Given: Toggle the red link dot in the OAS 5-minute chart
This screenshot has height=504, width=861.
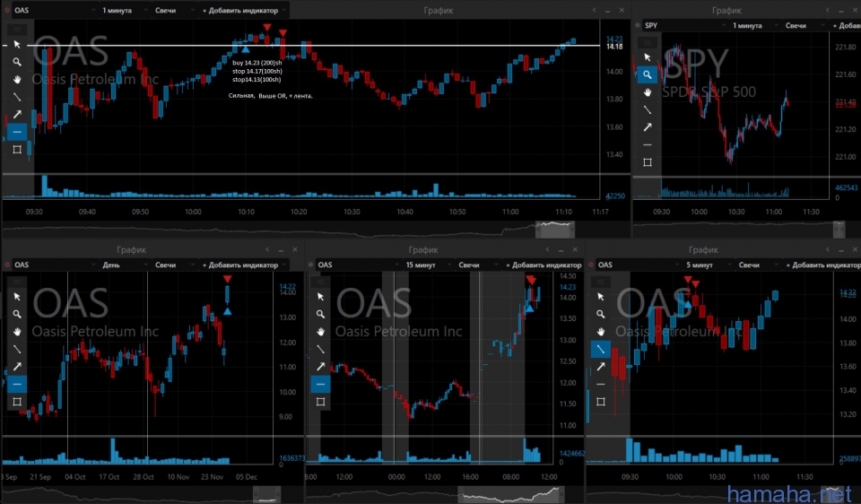Looking at the screenshot, I should pos(591,265).
